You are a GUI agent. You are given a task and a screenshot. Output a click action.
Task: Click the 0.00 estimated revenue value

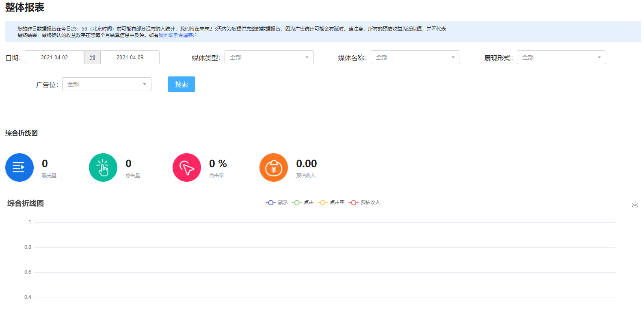click(x=306, y=163)
